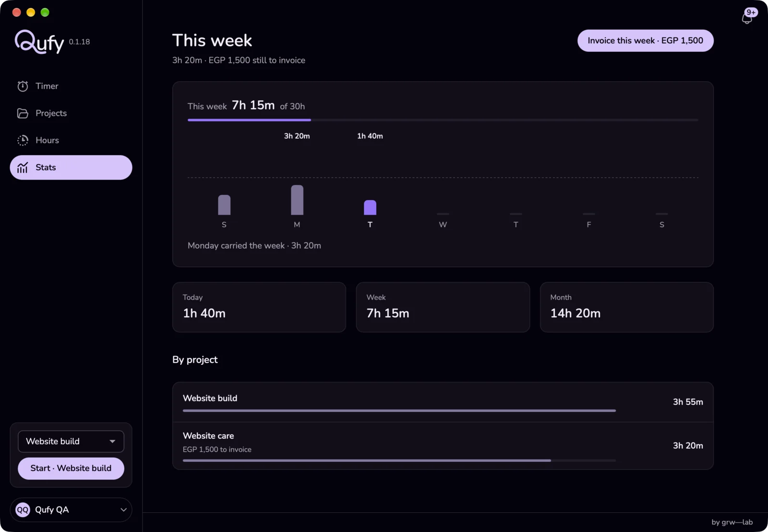Click the QQ account avatar
This screenshot has width=768, height=532.
point(23,510)
